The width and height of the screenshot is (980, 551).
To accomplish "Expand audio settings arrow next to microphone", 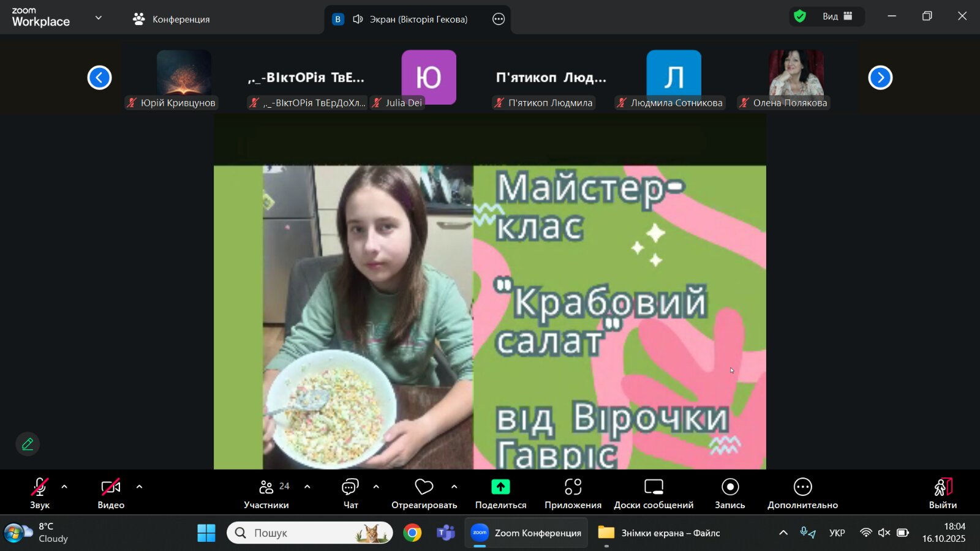I will (x=64, y=487).
